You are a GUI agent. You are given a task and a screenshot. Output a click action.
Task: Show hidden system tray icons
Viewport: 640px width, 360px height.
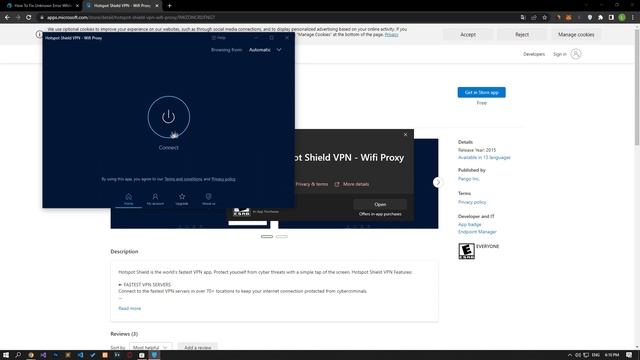tap(570, 355)
